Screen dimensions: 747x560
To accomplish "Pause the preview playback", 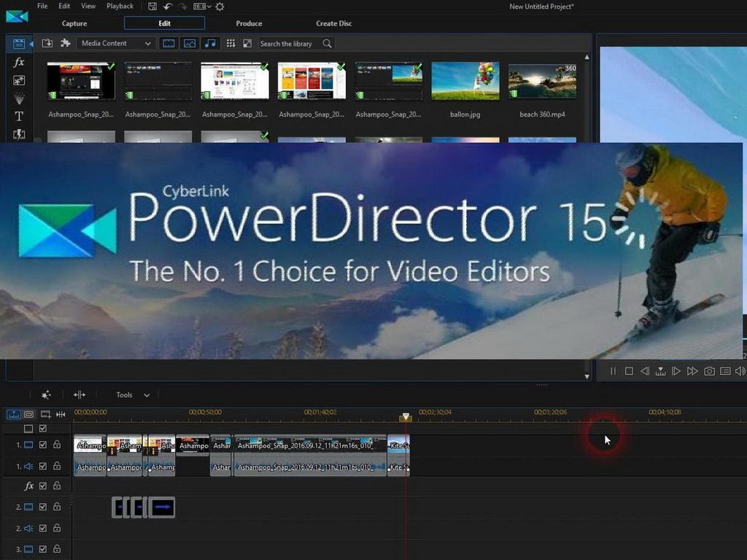I will 613,371.
